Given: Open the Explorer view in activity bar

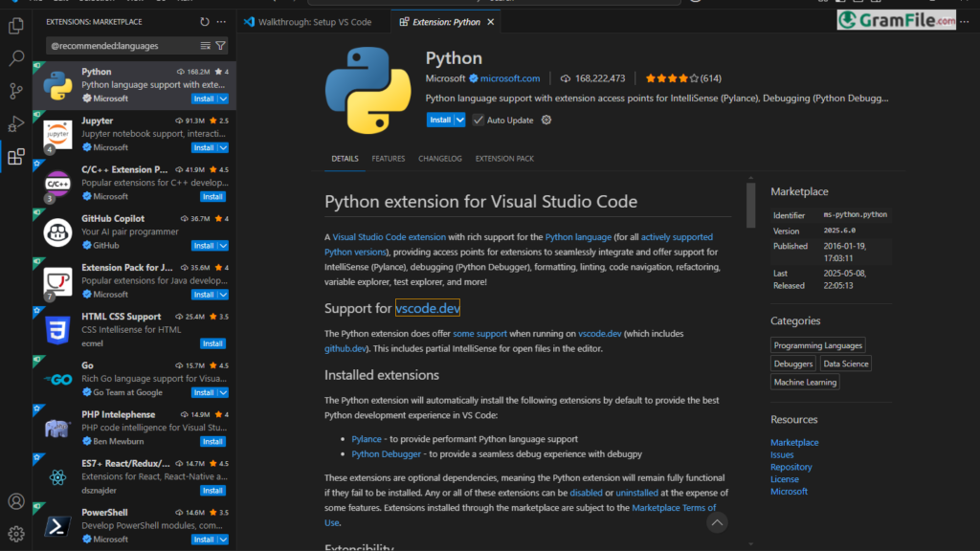Looking at the screenshot, I should (x=16, y=26).
